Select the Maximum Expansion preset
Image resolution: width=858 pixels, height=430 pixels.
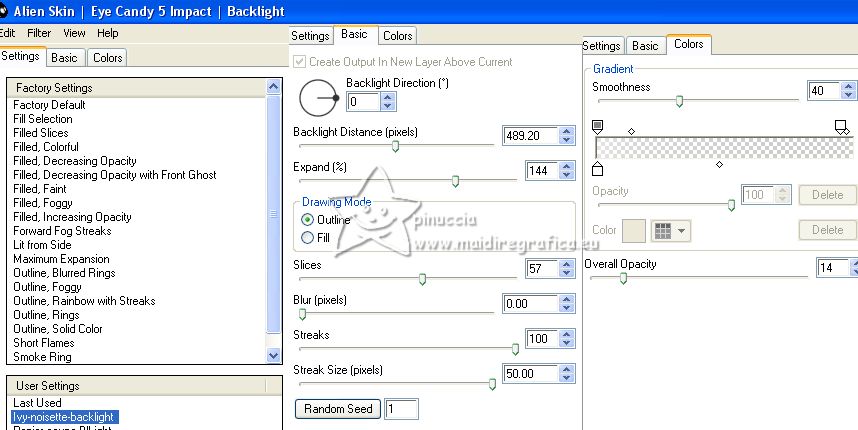(61, 259)
